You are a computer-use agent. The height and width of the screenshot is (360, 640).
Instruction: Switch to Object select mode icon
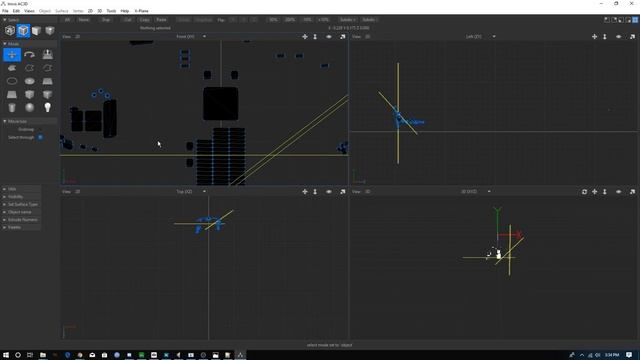pos(23,30)
